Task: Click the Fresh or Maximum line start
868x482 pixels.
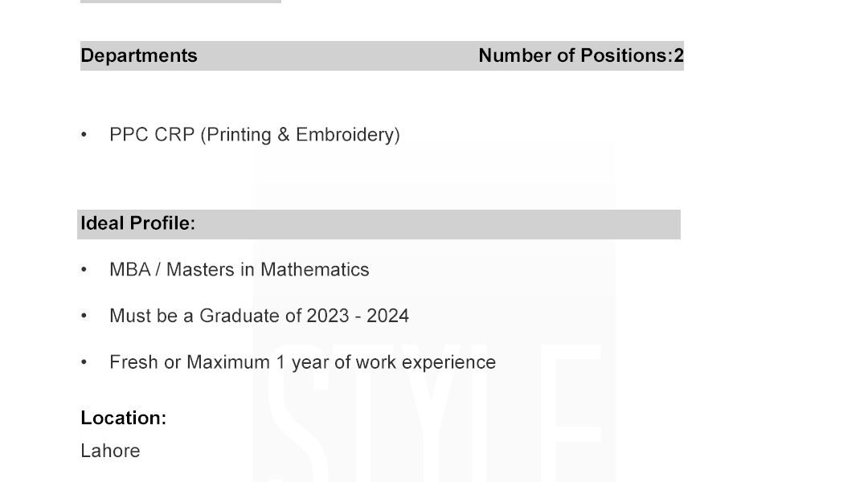Action: 131,362
